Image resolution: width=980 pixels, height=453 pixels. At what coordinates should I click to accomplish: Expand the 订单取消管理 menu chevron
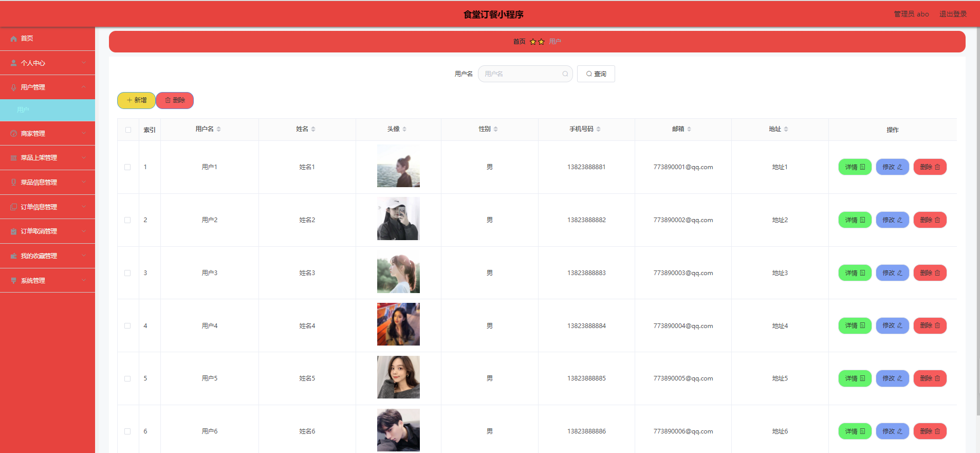[84, 231]
